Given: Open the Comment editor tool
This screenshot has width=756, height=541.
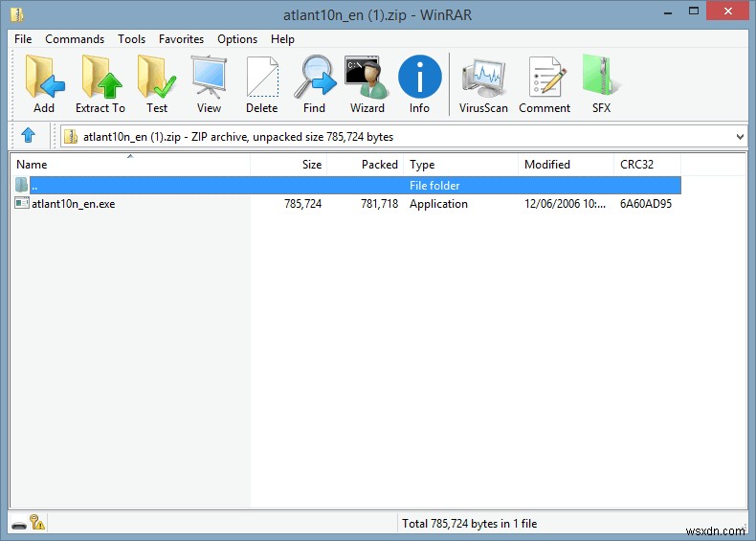Looking at the screenshot, I should pyautogui.click(x=545, y=84).
